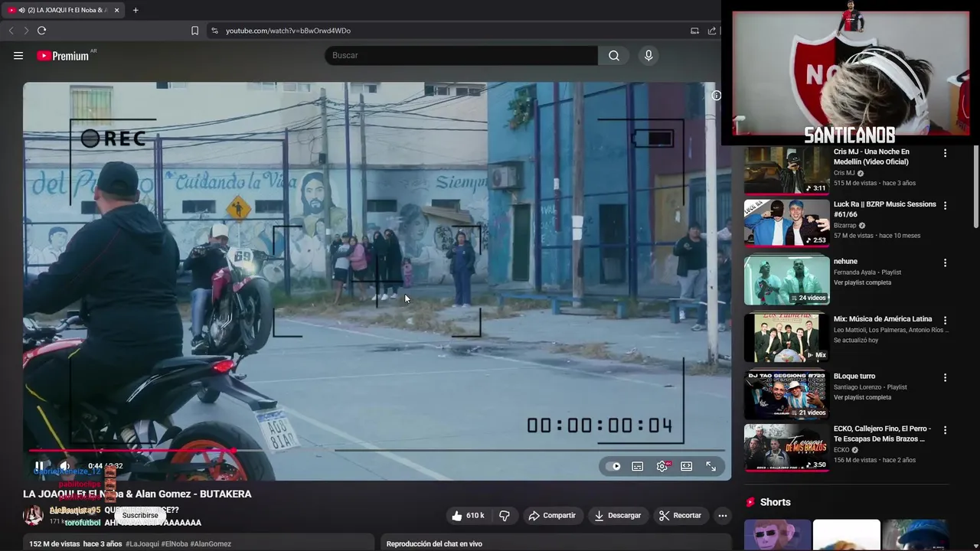Open player settings gear
Image resolution: width=980 pixels, height=551 pixels.
[662, 466]
